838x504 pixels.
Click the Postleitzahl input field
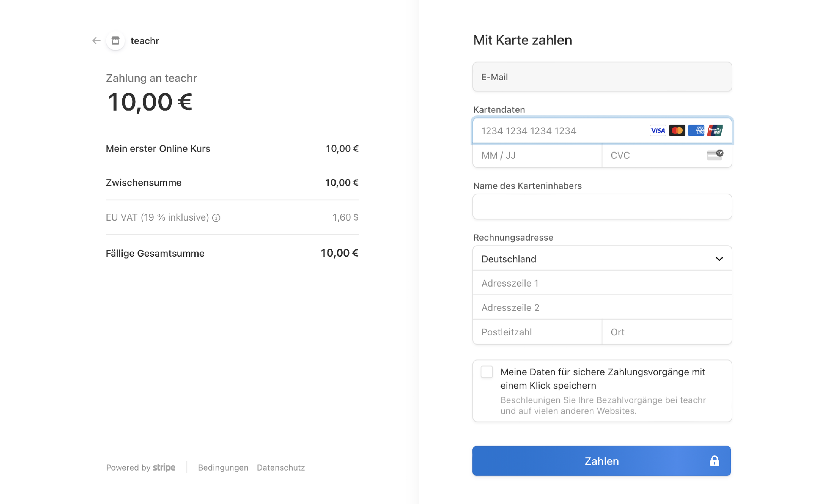(x=537, y=332)
